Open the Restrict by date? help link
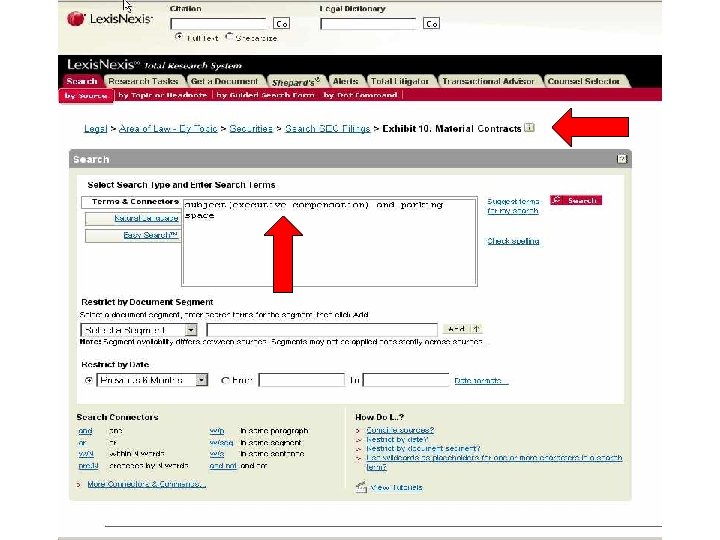Screen dimensions: 720x540 397,439
